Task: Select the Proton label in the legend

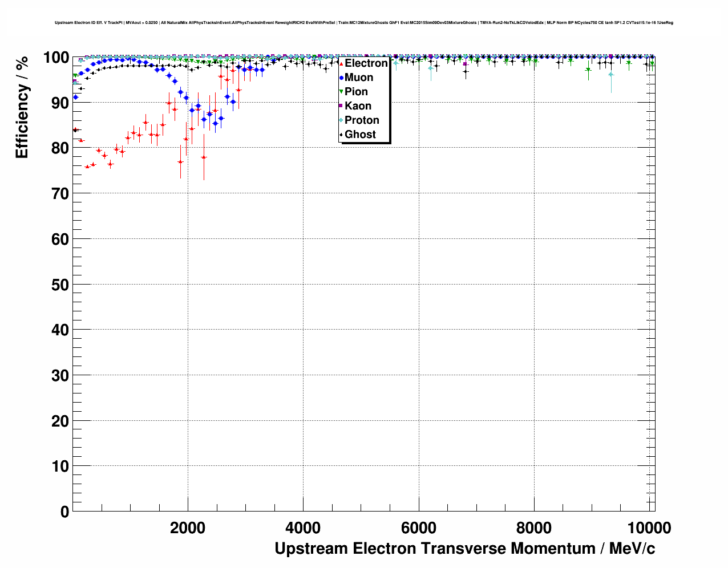Action: 362,120
